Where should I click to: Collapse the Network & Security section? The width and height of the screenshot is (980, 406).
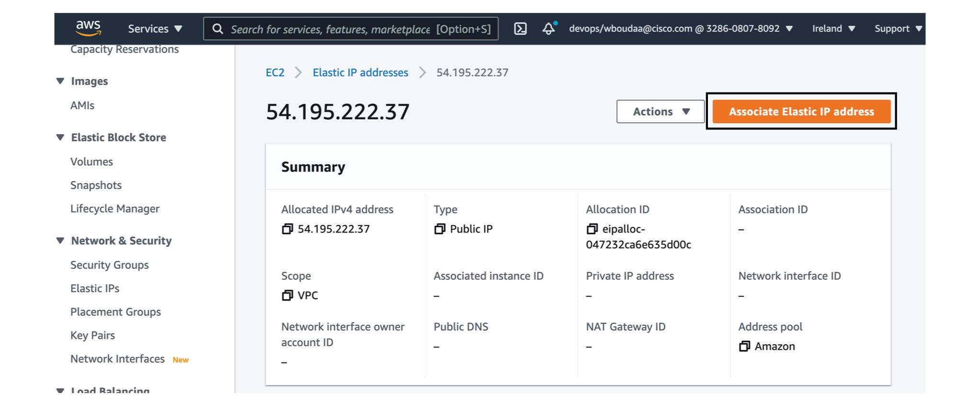coord(60,241)
